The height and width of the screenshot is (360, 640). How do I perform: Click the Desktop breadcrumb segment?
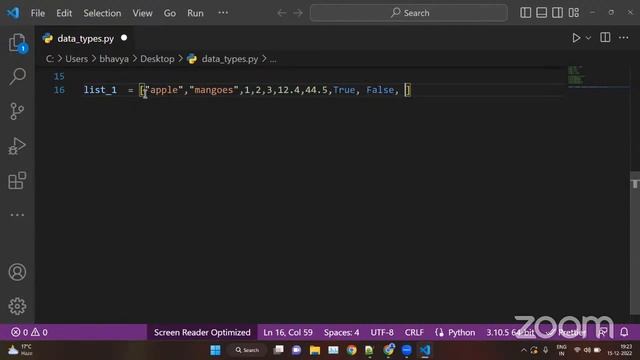pos(157,59)
